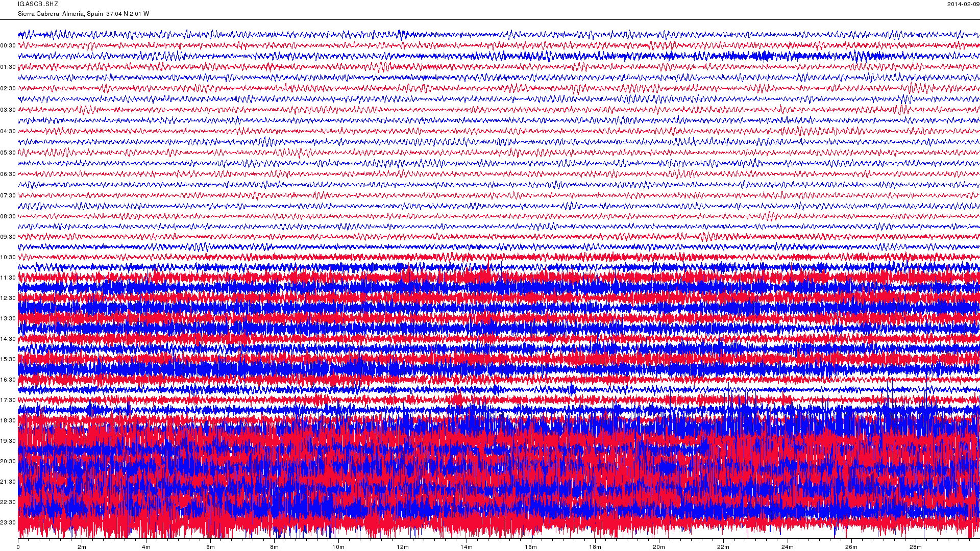Select the 21:30 time row label

8,482
